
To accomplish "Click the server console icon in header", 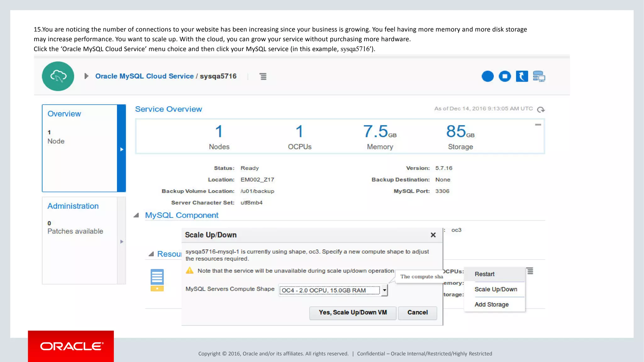I will [539, 76].
